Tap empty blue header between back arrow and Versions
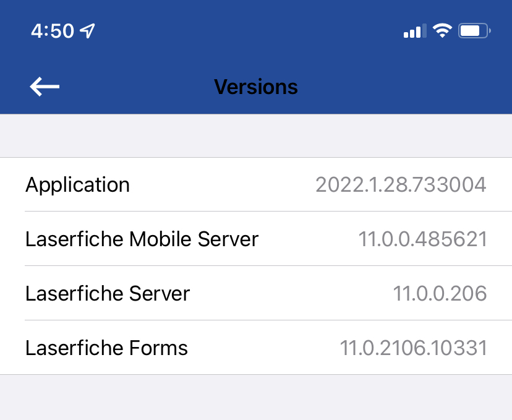Screen dimensions: 512x420 (136, 87)
